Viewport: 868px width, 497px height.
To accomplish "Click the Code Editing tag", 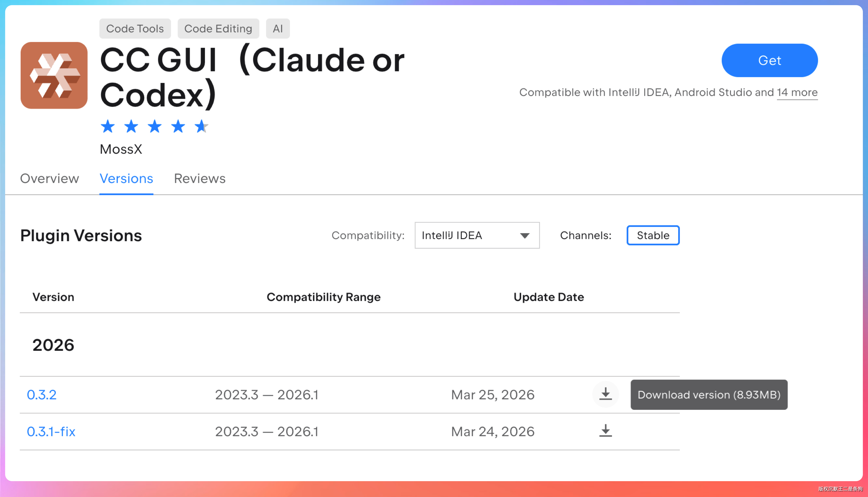I will click(218, 29).
